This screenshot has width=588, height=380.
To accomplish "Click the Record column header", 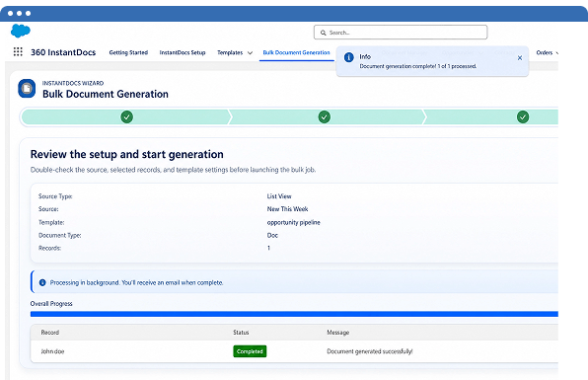I will [x=50, y=333].
